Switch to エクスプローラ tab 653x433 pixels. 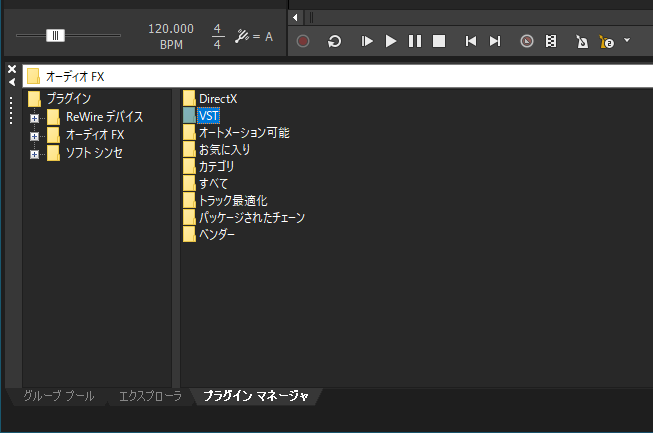pyautogui.click(x=150, y=396)
